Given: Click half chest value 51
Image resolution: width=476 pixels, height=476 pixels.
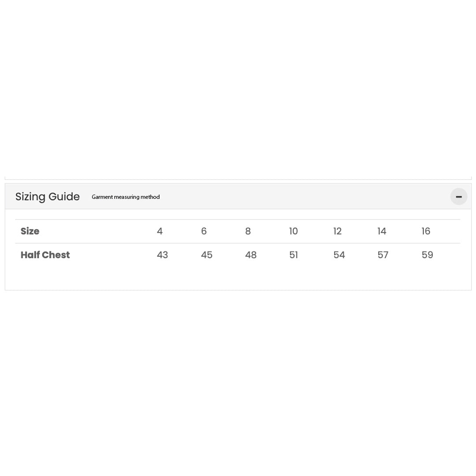Looking at the screenshot, I should click(294, 255).
